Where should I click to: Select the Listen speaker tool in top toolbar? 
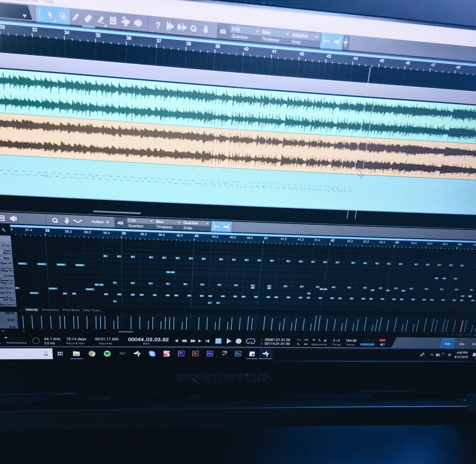[138, 23]
